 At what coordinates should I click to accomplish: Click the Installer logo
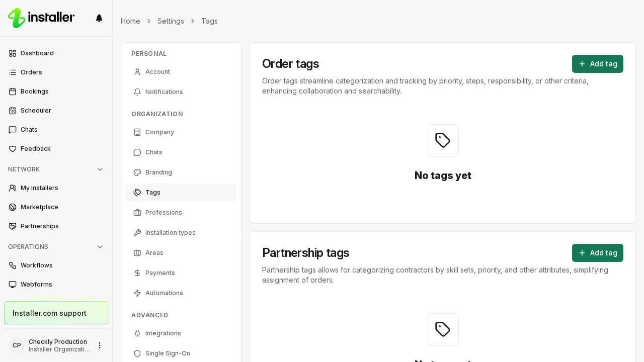point(41,18)
